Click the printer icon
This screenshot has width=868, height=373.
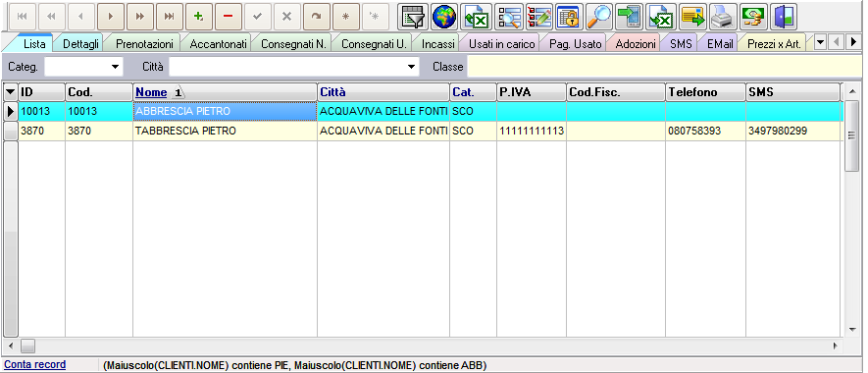(723, 17)
